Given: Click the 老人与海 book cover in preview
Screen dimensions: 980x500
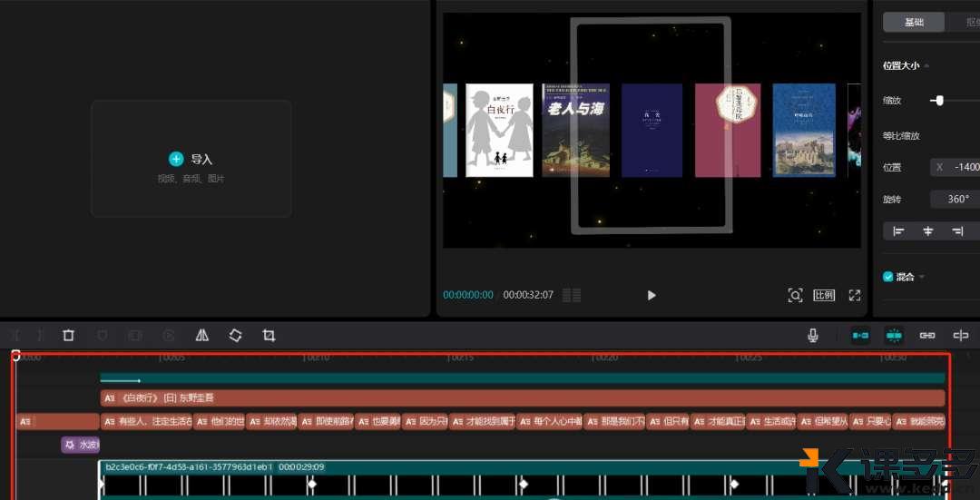Looking at the screenshot, I should point(575,130).
